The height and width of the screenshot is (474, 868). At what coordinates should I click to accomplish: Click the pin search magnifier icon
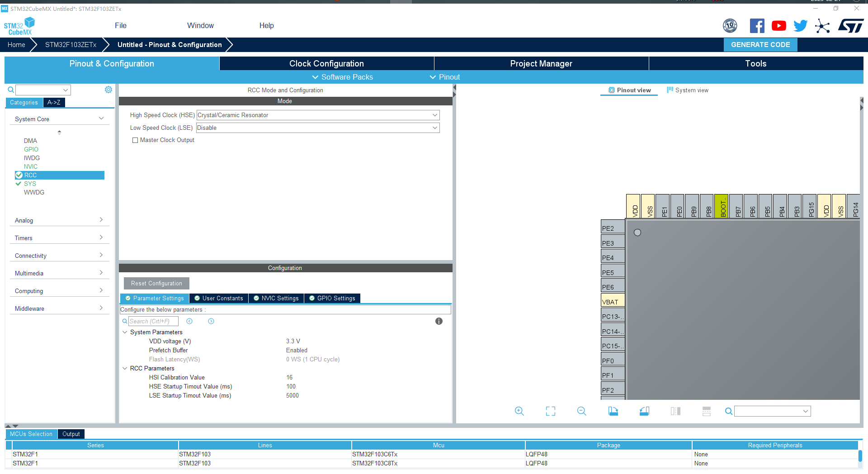pyautogui.click(x=728, y=411)
